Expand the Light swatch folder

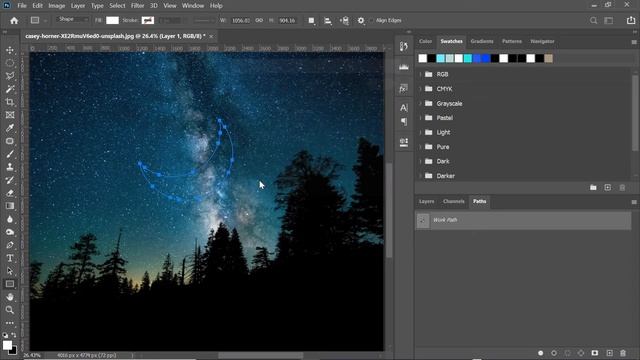point(420,132)
